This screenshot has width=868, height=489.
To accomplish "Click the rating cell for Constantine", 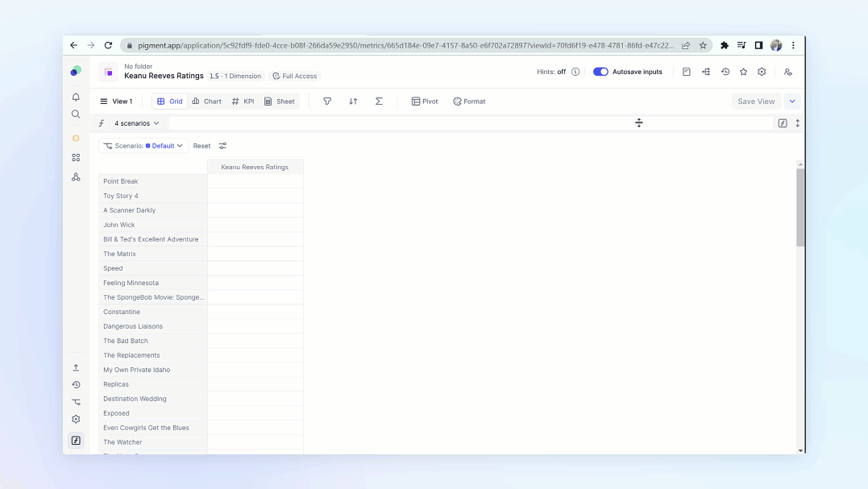I will 255,312.
